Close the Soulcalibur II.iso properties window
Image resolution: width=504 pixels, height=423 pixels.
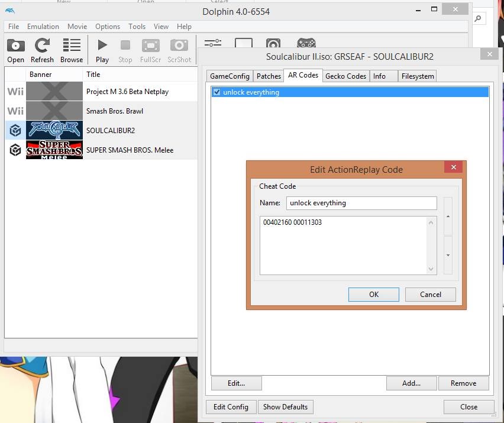click(490, 54)
